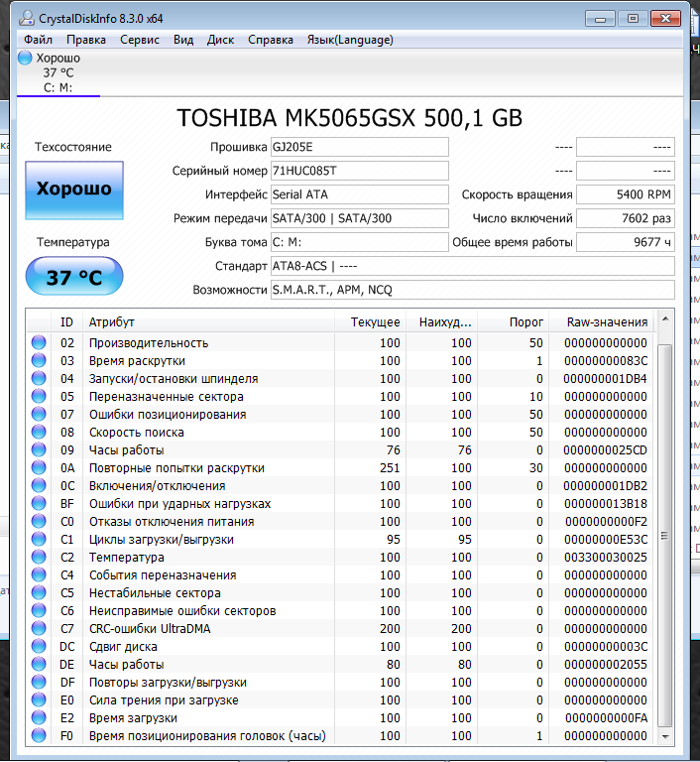Click status orb for Отказы отключения питания
The image size is (700, 762).
(x=39, y=522)
